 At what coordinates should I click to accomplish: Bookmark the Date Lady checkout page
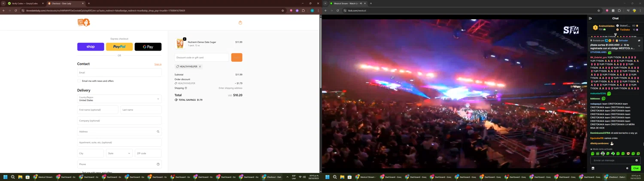(283, 11)
